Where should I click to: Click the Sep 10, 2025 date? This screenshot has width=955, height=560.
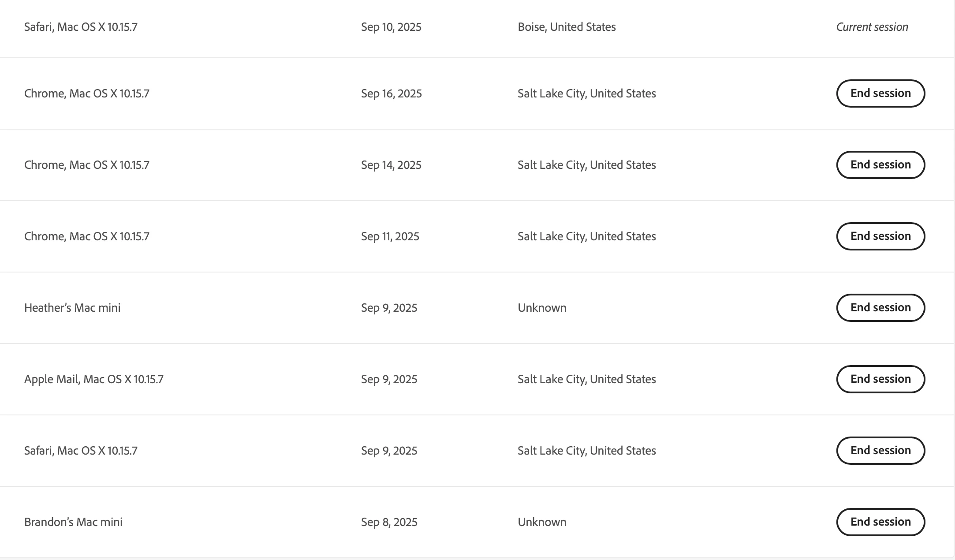pyautogui.click(x=391, y=27)
